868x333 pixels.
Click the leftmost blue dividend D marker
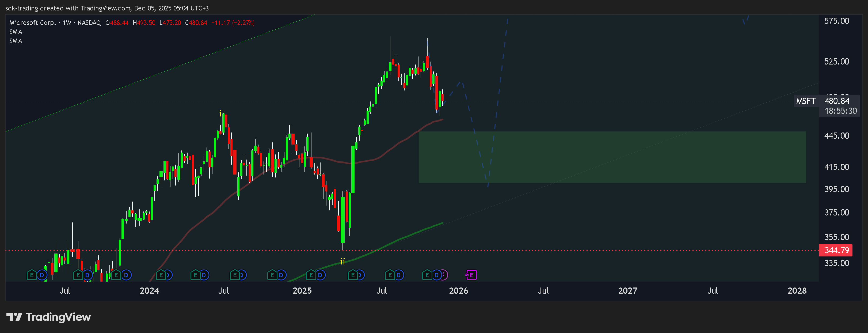(42, 275)
